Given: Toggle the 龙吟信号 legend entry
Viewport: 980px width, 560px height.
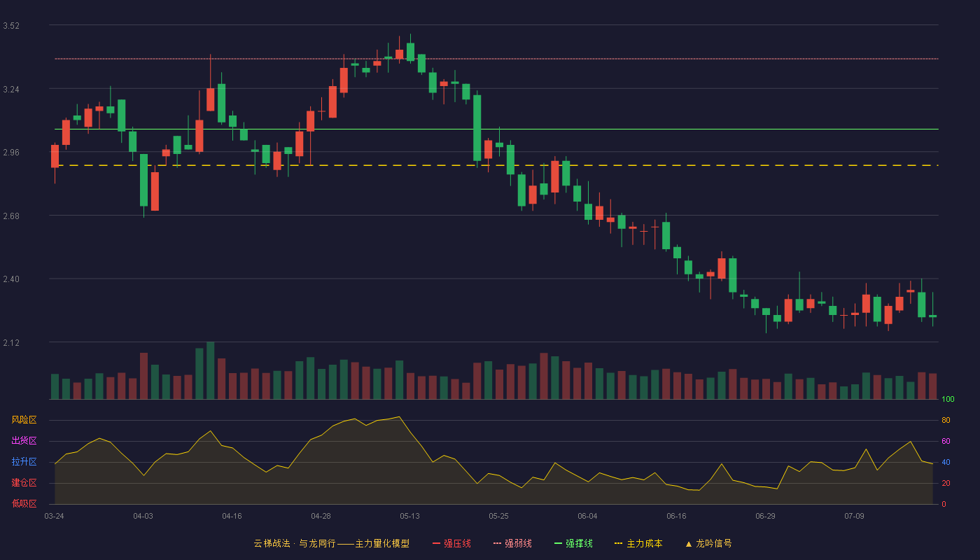Looking at the screenshot, I should click(x=708, y=543).
